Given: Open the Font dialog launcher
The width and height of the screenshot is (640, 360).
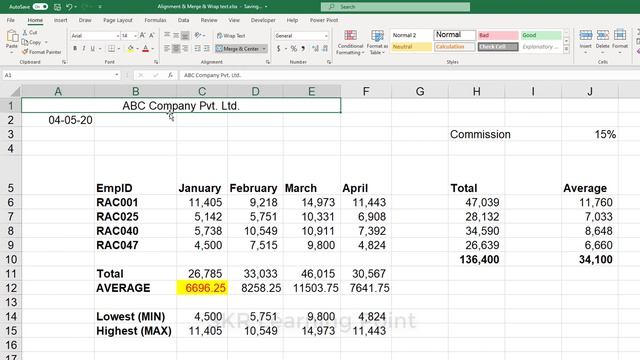Looking at the screenshot, I should click(156, 62).
